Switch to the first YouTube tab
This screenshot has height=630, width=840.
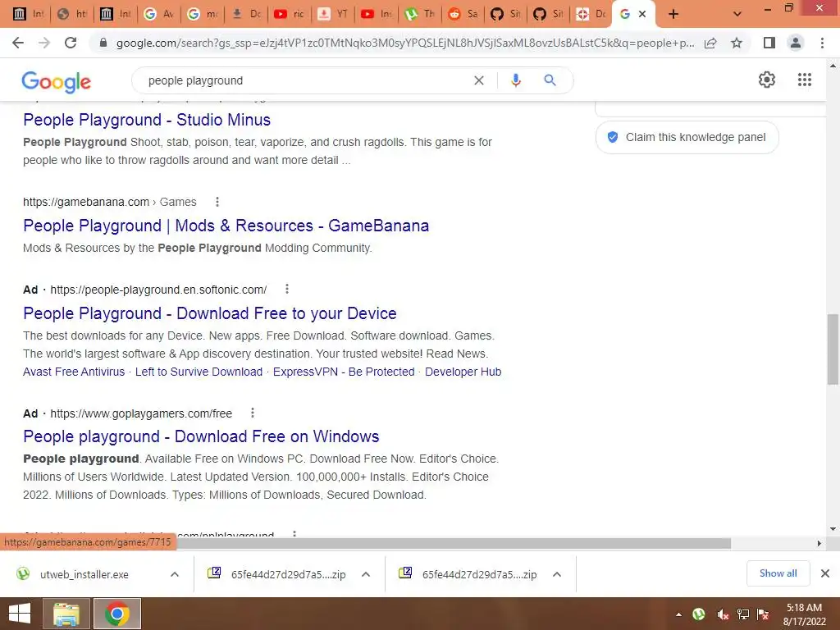[290, 14]
